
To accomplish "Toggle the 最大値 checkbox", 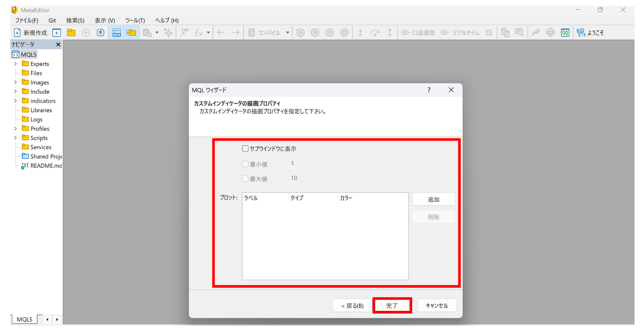I will [x=245, y=179].
